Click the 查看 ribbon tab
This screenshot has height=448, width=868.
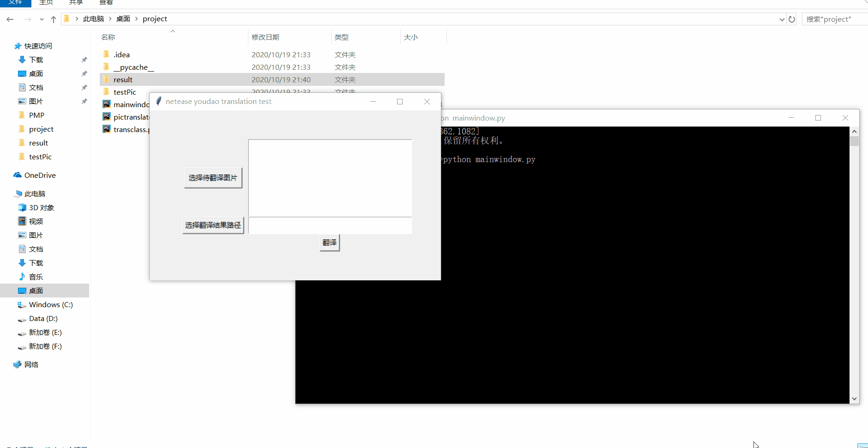(106, 3)
